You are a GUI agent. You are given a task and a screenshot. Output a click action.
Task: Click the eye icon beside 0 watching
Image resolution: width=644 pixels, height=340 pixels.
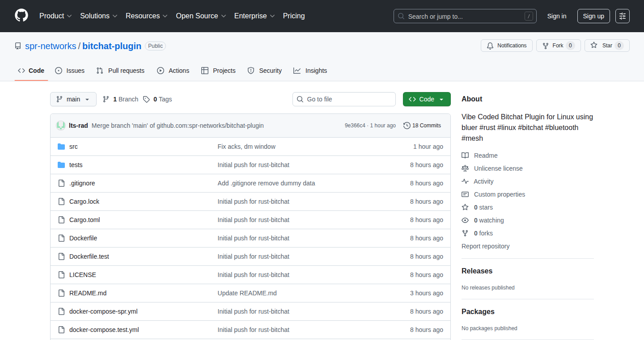tap(465, 220)
